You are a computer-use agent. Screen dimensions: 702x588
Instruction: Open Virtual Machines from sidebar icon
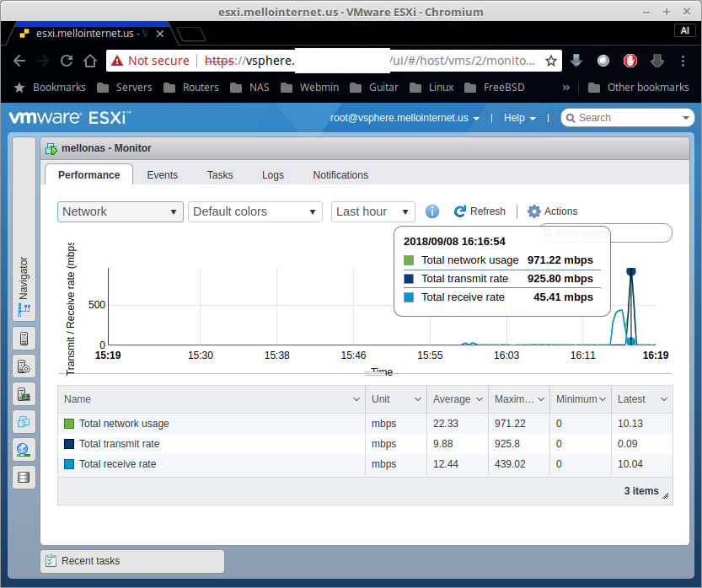pos(24,422)
